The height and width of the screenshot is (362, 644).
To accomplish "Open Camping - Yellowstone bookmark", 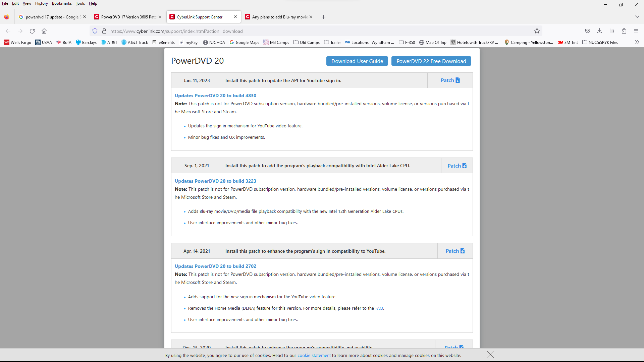I will click(529, 43).
